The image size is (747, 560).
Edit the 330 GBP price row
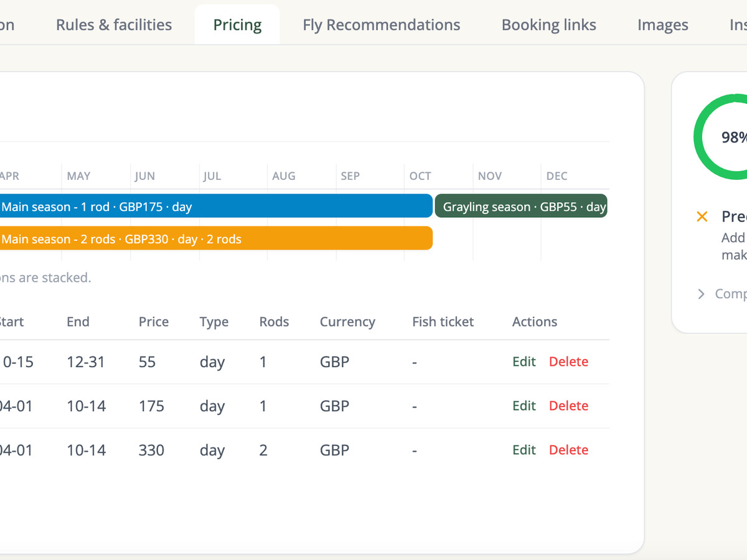pos(524,450)
